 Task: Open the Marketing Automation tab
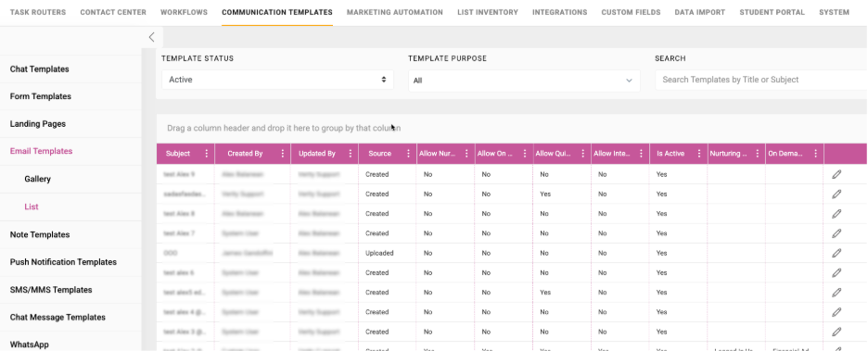[x=395, y=12]
